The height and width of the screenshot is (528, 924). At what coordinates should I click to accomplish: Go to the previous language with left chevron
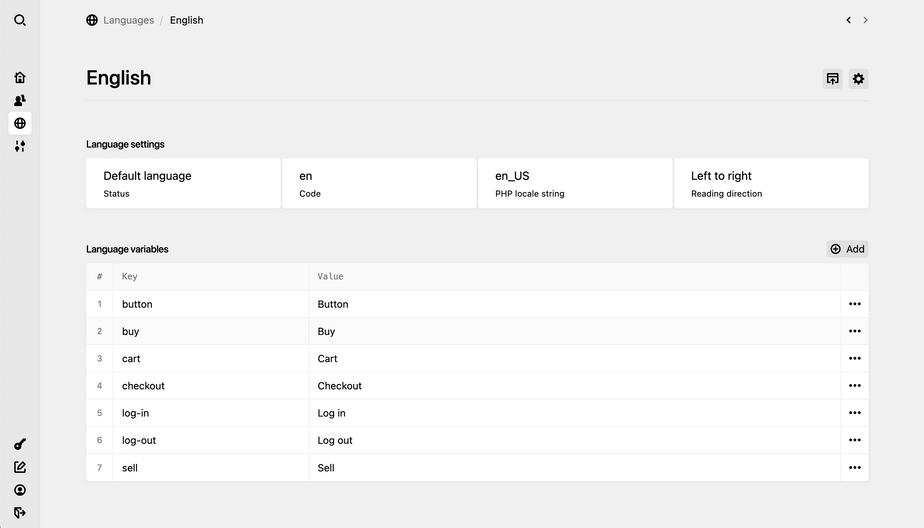tap(848, 20)
